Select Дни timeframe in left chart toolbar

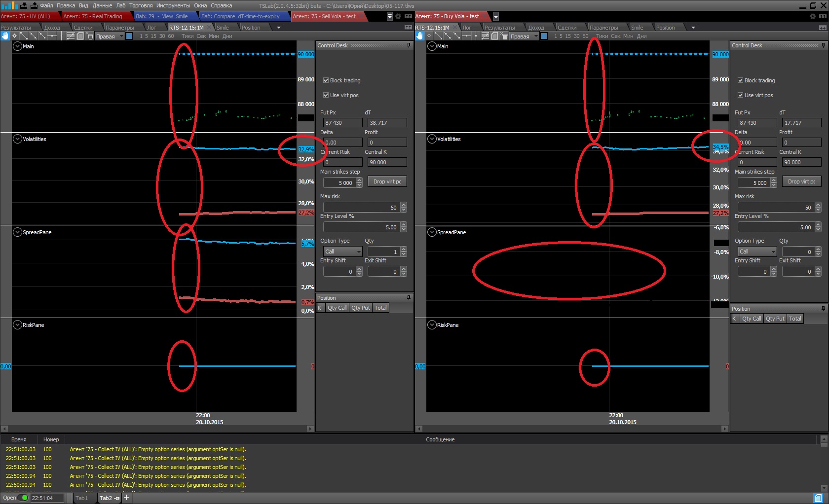pos(227,36)
